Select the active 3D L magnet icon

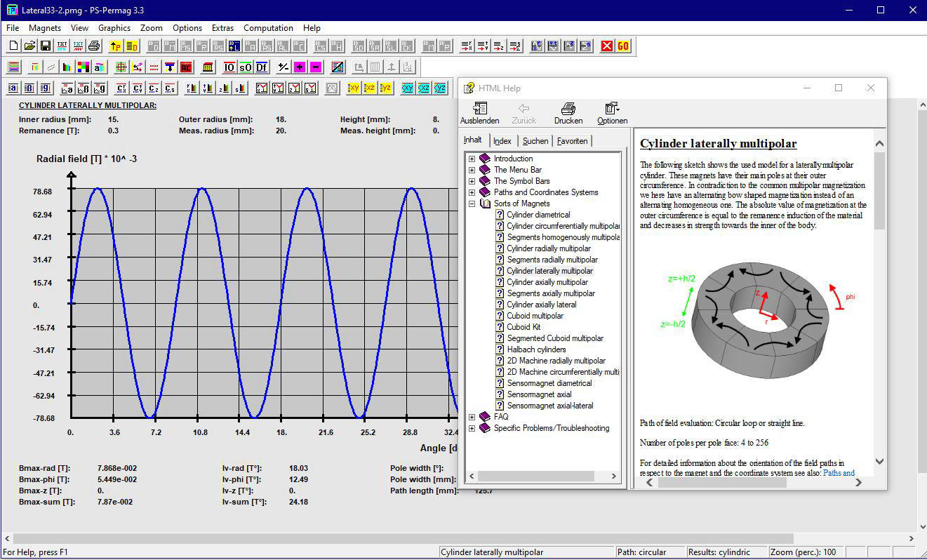[234, 46]
